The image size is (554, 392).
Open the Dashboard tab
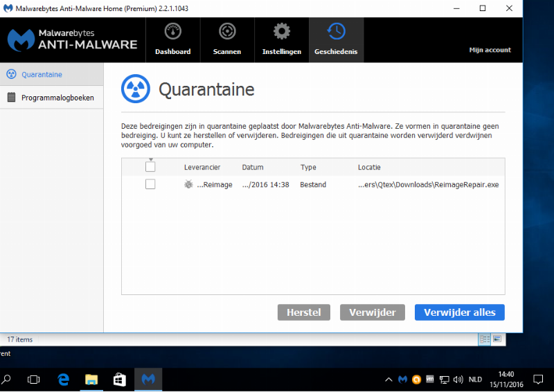(x=172, y=40)
